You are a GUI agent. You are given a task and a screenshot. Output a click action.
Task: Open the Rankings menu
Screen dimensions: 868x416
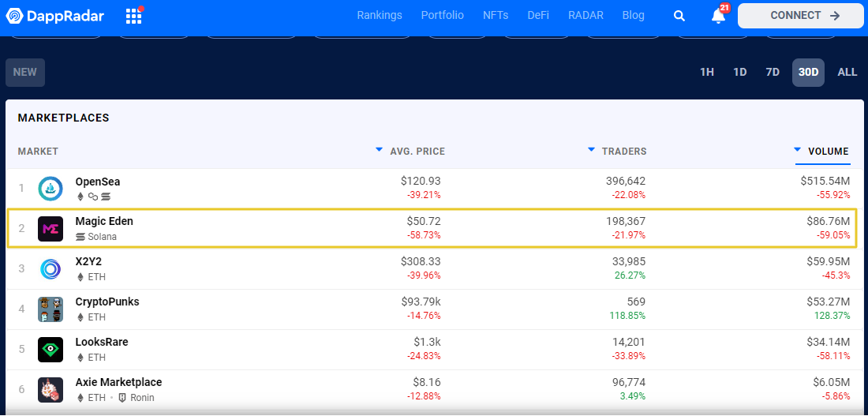380,16
